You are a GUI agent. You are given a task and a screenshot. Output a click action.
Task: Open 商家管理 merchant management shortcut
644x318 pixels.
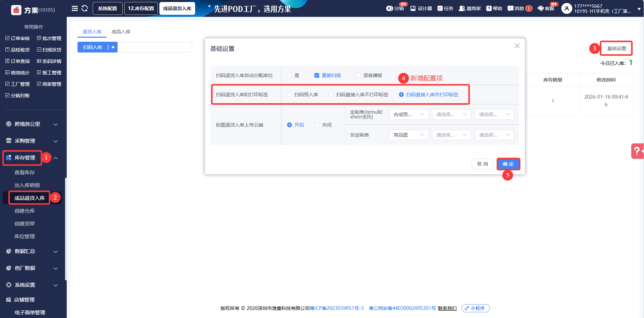click(x=49, y=84)
